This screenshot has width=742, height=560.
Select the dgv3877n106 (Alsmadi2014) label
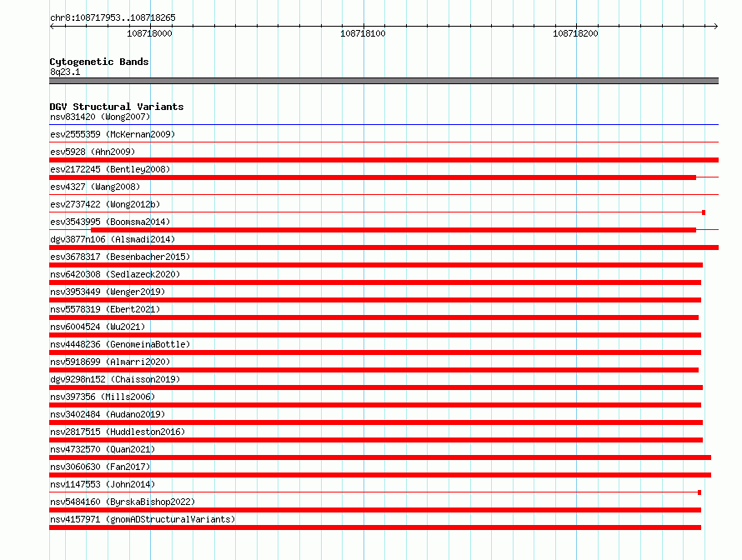113,239
